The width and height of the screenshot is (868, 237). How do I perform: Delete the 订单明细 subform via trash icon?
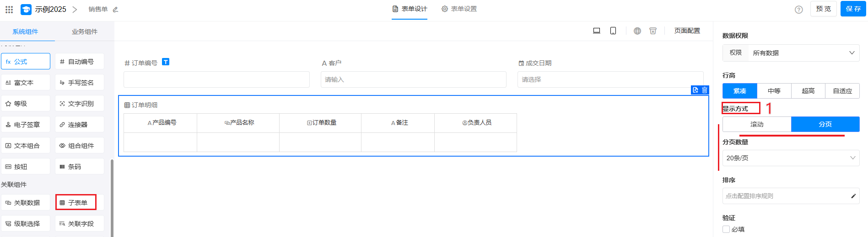point(705,90)
